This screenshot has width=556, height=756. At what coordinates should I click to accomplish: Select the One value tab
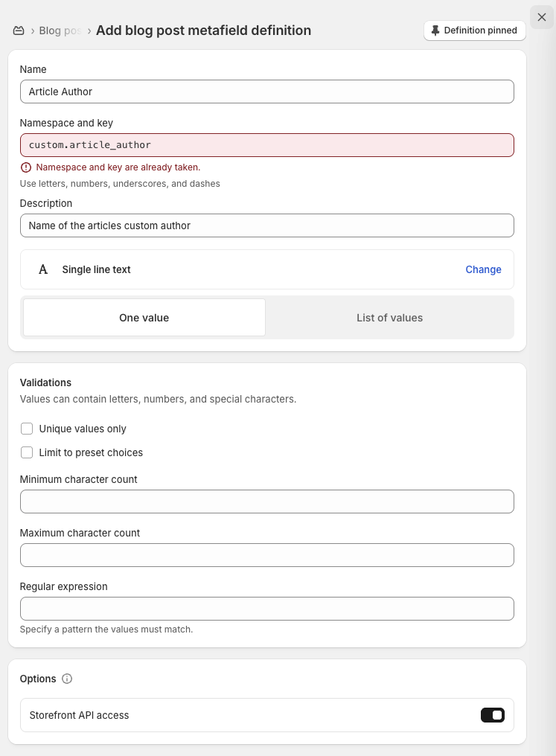point(144,317)
